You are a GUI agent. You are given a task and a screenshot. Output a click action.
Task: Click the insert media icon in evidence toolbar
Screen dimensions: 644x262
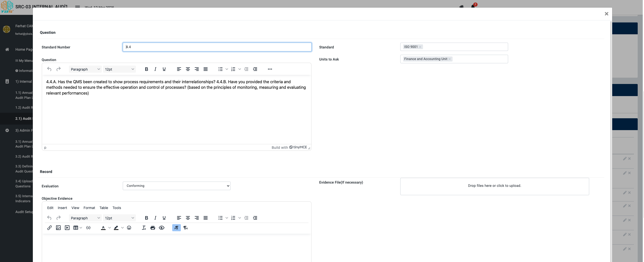pos(67,228)
